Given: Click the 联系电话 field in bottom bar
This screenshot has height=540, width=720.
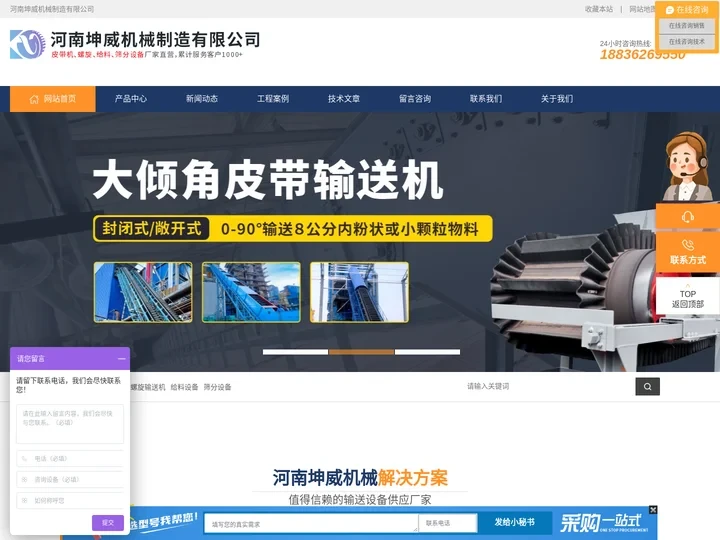Looking at the screenshot, I should [x=448, y=523].
